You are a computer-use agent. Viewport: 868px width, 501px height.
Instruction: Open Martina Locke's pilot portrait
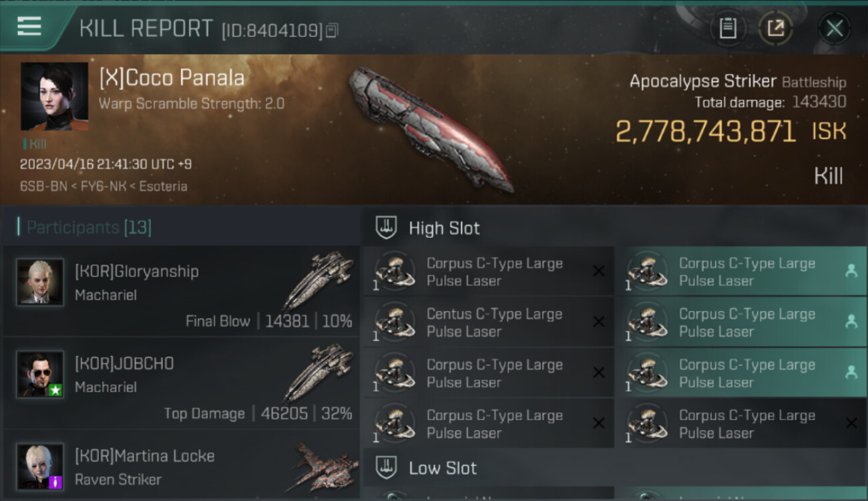(x=40, y=466)
